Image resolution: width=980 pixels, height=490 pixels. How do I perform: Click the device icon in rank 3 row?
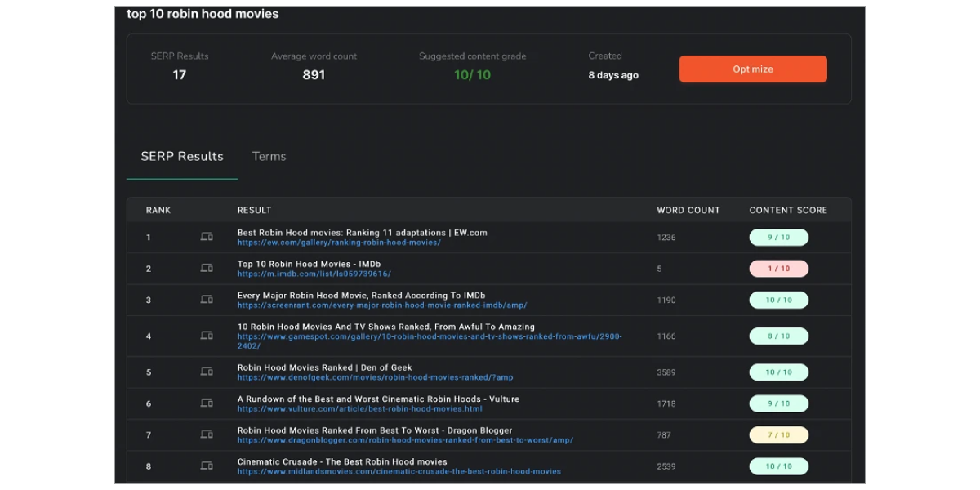[x=207, y=300]
